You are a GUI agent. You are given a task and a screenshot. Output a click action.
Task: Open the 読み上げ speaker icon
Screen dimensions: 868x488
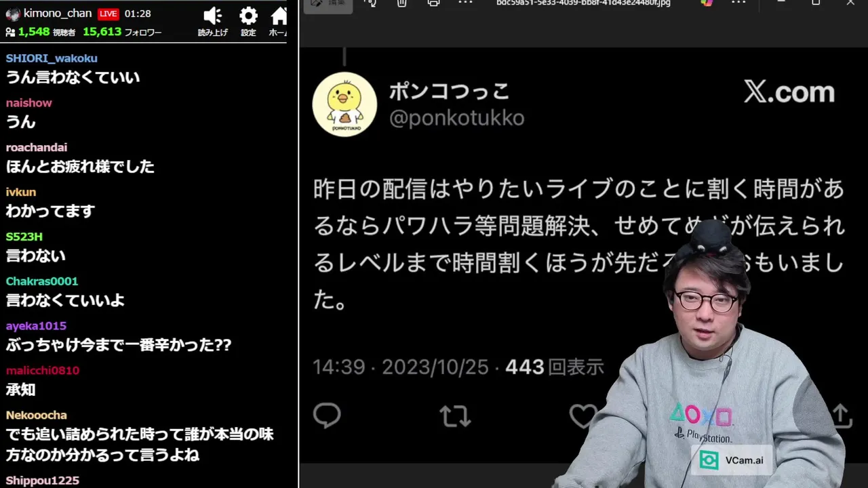(213, 16)
